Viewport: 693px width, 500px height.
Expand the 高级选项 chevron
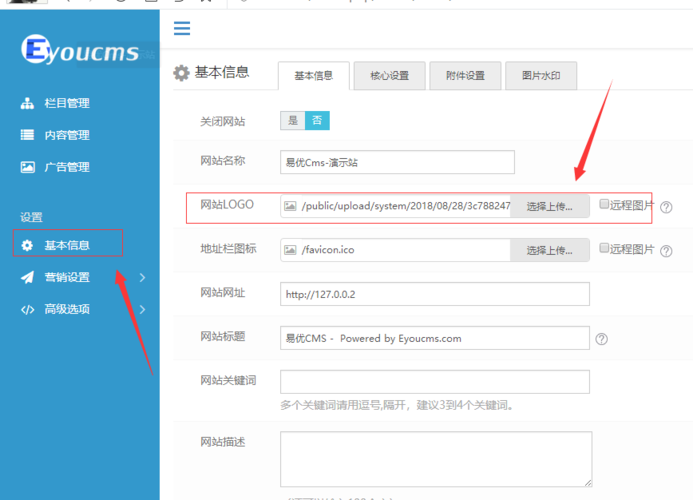[x=142, y=309]
